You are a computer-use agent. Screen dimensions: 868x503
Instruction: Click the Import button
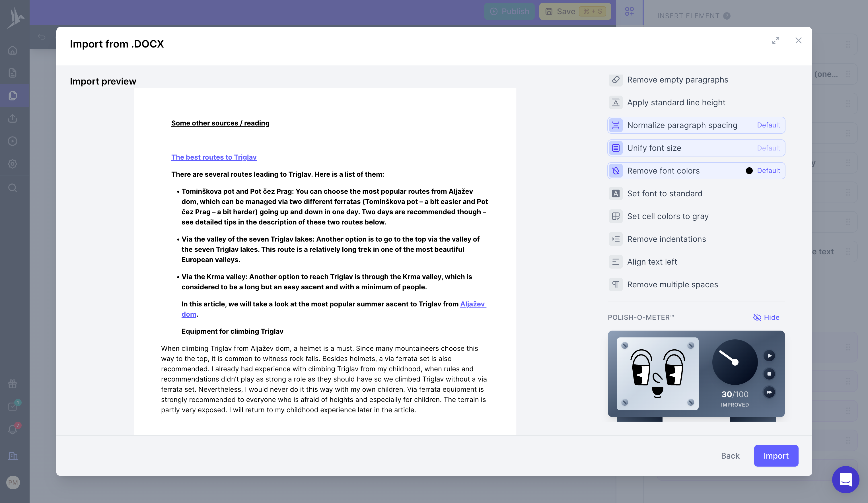pos(776,456)
